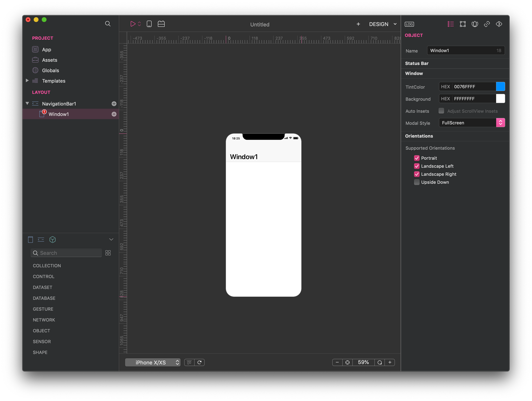Click the add button next to NavigationBar1

pyautogui.click(x=114, y=104)
